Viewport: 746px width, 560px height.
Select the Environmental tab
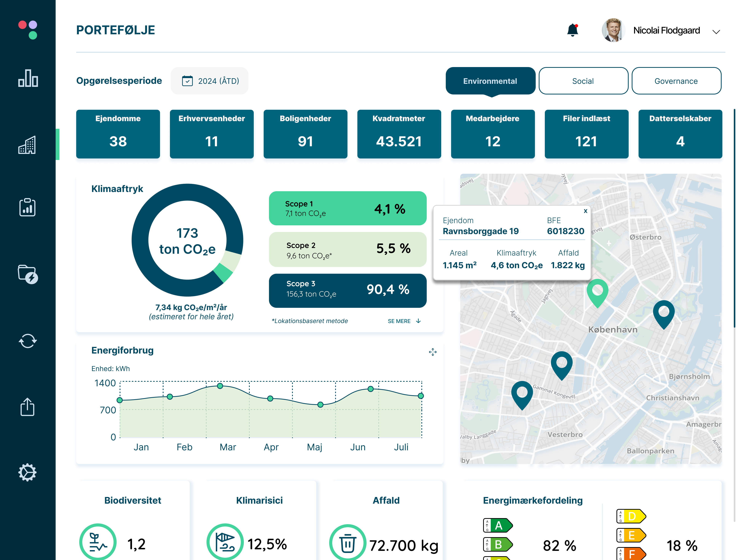(490, 81)
